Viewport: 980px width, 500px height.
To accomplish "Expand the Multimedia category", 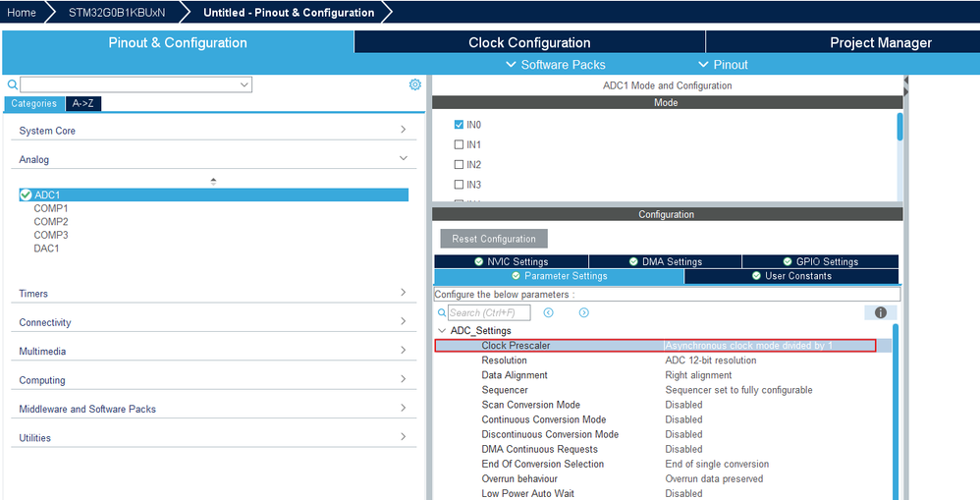I will (404, 350).
